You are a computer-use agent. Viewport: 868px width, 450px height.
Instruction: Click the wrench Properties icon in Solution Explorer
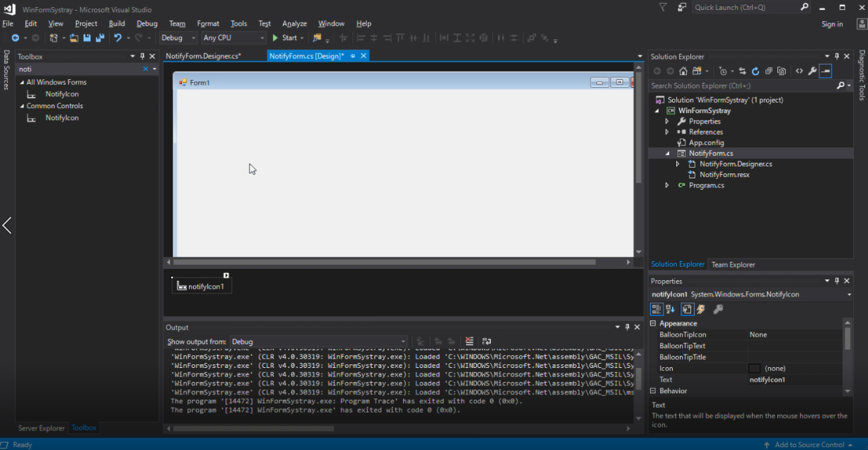tap(813, 71)
